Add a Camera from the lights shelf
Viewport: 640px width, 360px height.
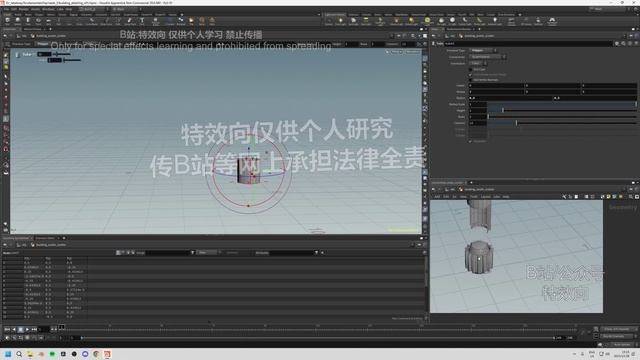(329, 21)
